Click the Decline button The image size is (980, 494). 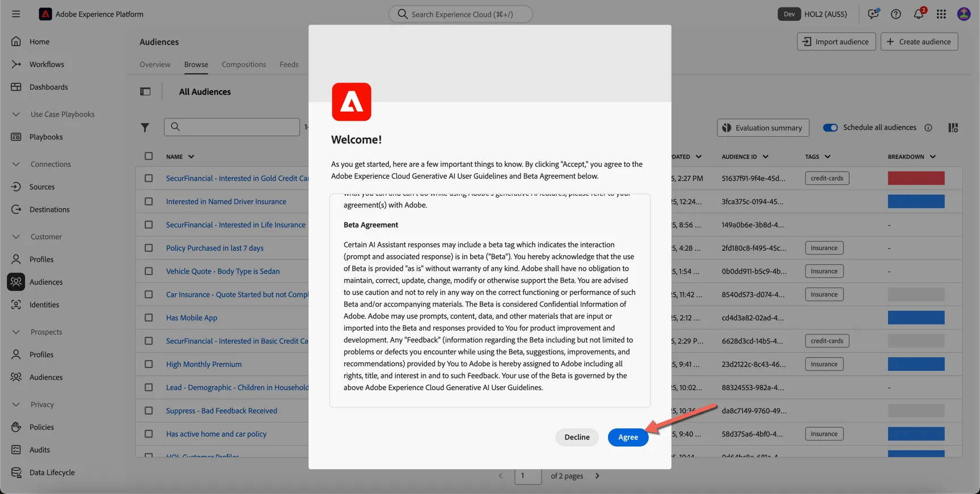pos(577,437)
